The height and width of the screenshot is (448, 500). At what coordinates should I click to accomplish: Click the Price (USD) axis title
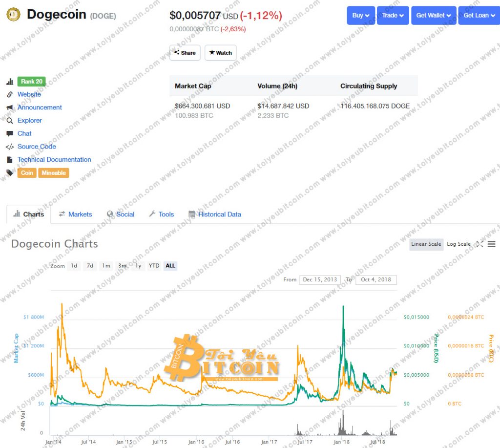point(436,348)
